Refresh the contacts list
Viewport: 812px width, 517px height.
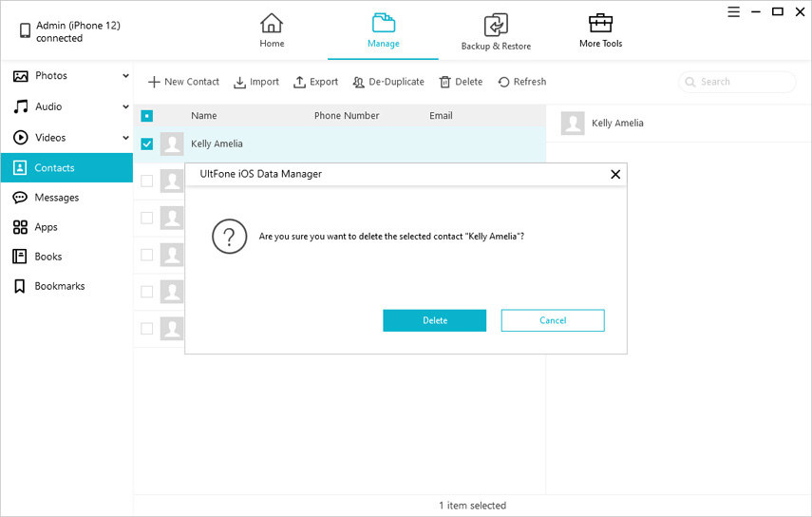tap(503, 83)
